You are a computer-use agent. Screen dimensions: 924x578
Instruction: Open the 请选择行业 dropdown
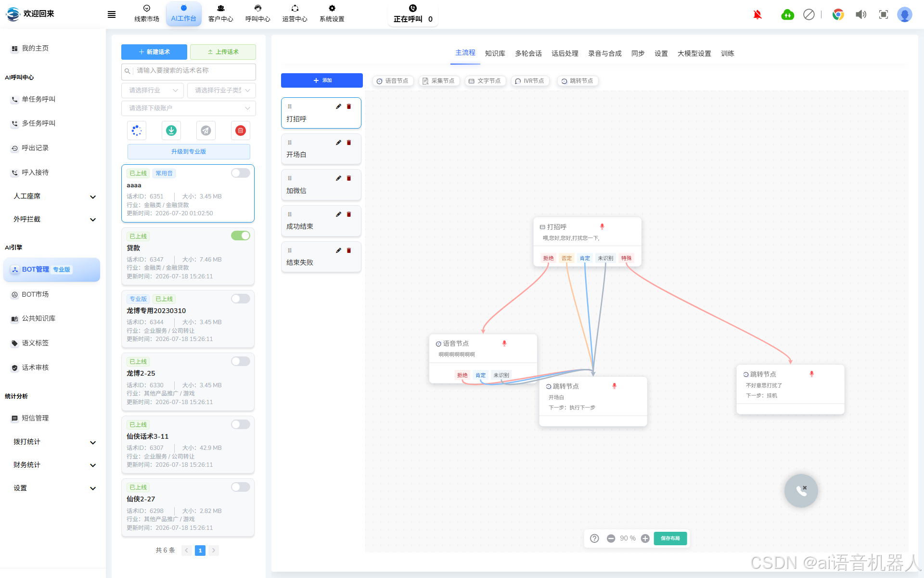(x=153, y=91)
